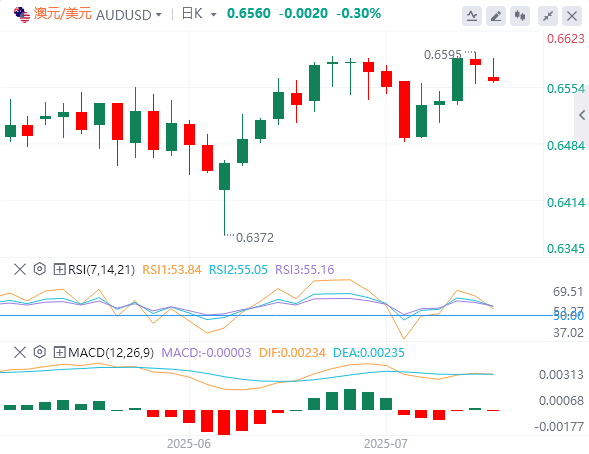This screenshot has width=589, height=454.
Task: Click the price change -0.0020
Action: tap(304, 14)
